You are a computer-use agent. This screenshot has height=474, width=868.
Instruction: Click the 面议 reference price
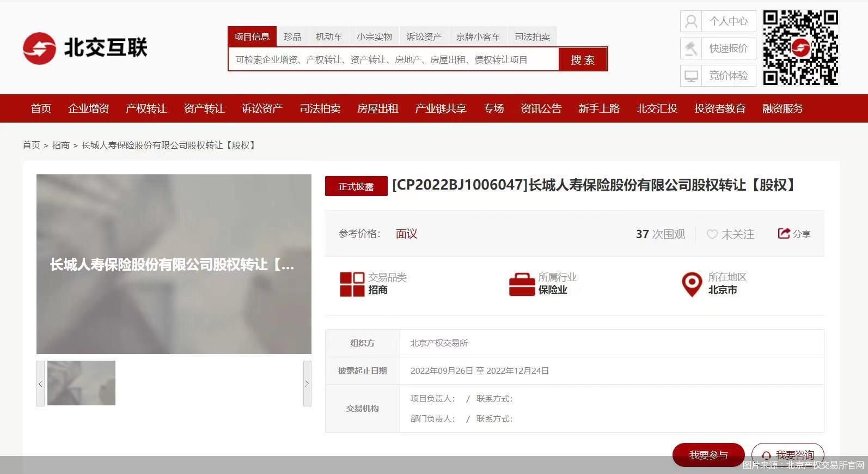[x=406, y=234]
